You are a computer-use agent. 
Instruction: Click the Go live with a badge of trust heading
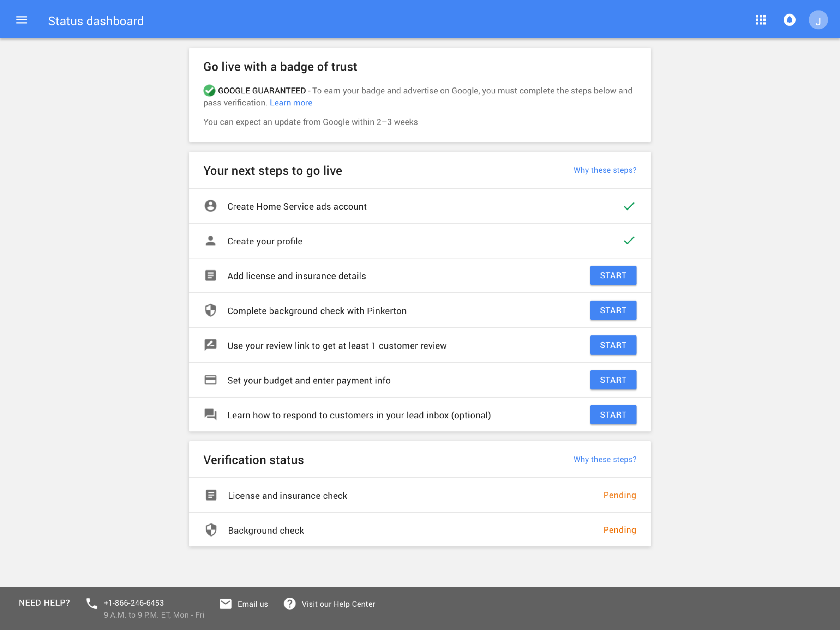click(280, 67)
